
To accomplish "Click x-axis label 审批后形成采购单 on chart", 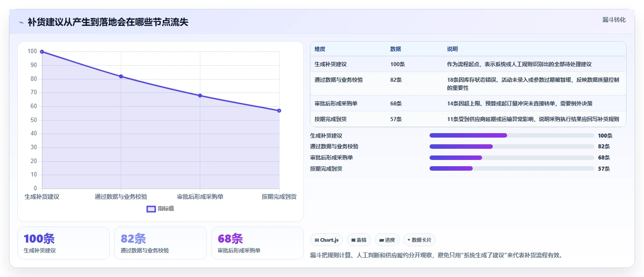I will point(200,197).
